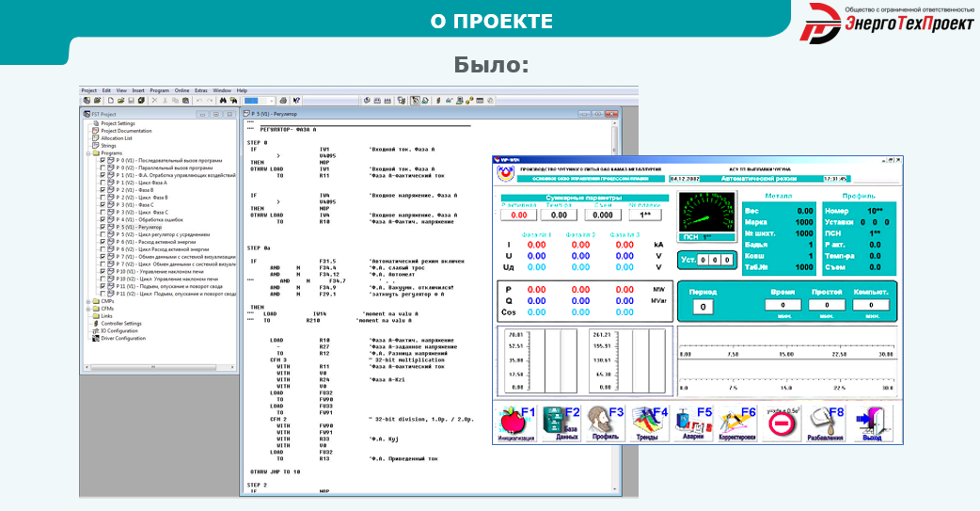Image resolution: width=980 pixels, height=511 pixels.
Task: Click the KAMAZ logo in SCADA header
Action: click(505, 174)
